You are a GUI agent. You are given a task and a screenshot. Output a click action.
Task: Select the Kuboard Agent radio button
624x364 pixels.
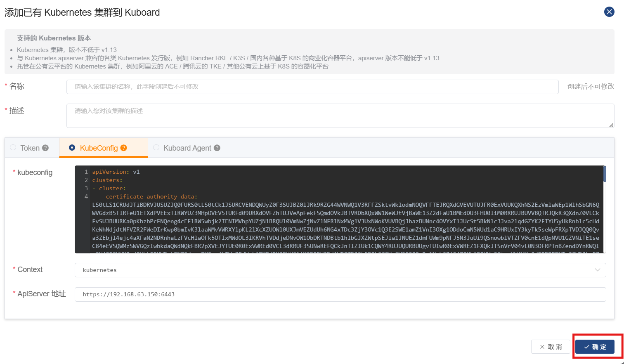tap(156, 147)
